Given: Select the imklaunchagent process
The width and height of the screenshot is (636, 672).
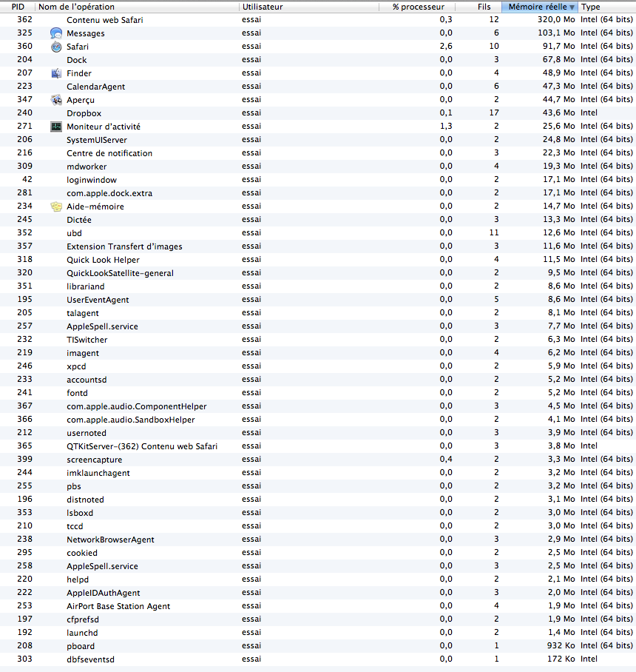Looking at the screenshot, I should tap(318, 473).
